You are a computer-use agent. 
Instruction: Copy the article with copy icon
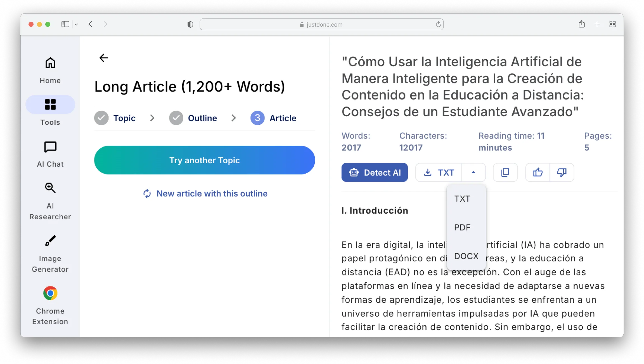click(x=505, y=172)
